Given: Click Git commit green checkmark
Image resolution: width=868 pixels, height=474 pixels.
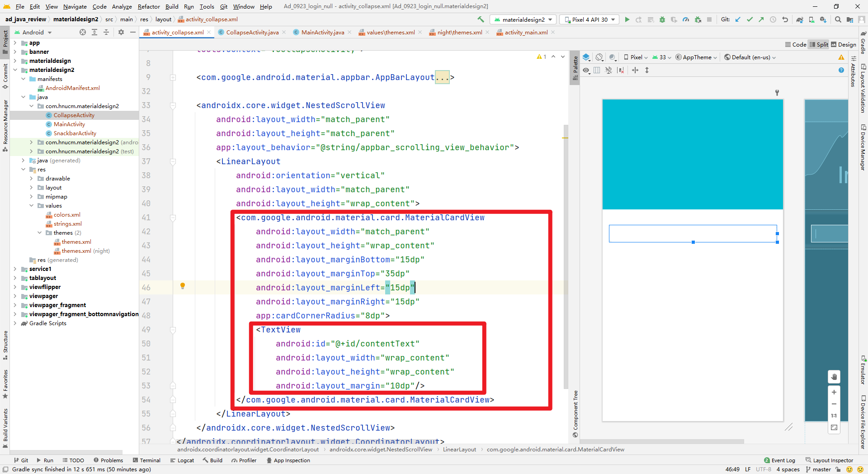Looking at the screenshot, I should tap(750, 19).
